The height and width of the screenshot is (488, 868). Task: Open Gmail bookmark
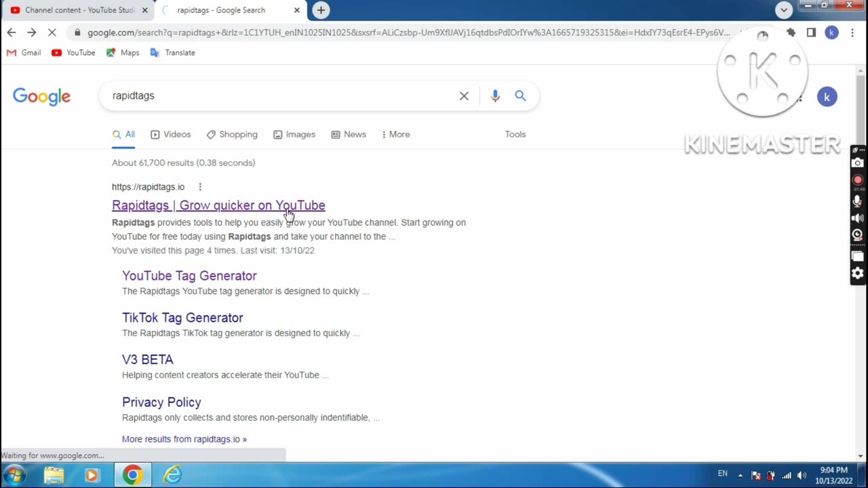[24, 52]
